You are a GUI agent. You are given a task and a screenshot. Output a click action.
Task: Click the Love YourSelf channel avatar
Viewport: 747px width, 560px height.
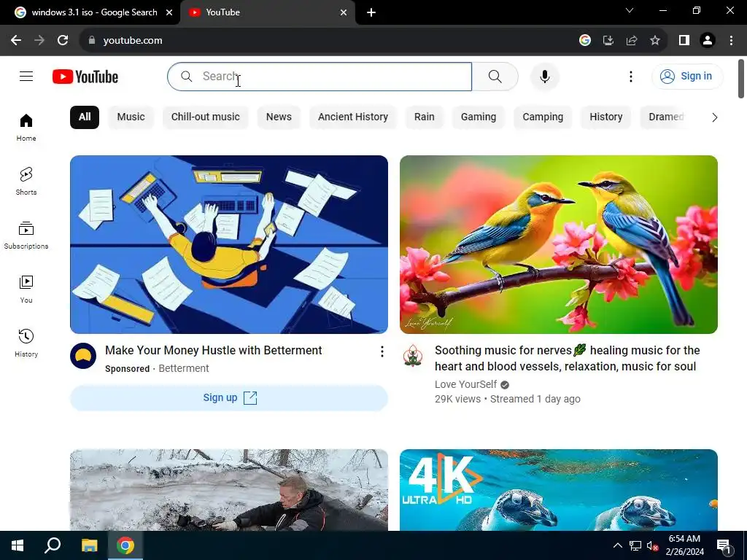click(x=413, y=356)
